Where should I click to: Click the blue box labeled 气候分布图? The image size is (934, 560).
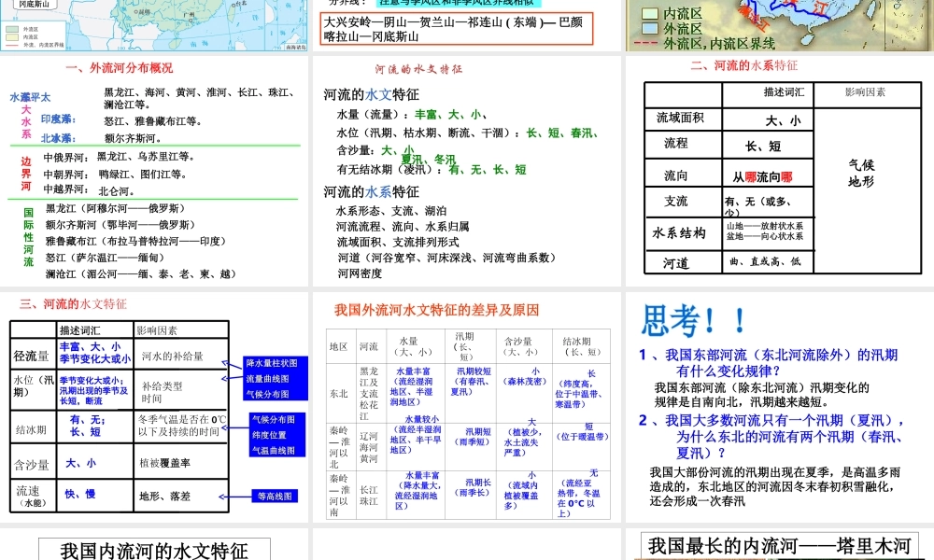[x=268, y=394]
